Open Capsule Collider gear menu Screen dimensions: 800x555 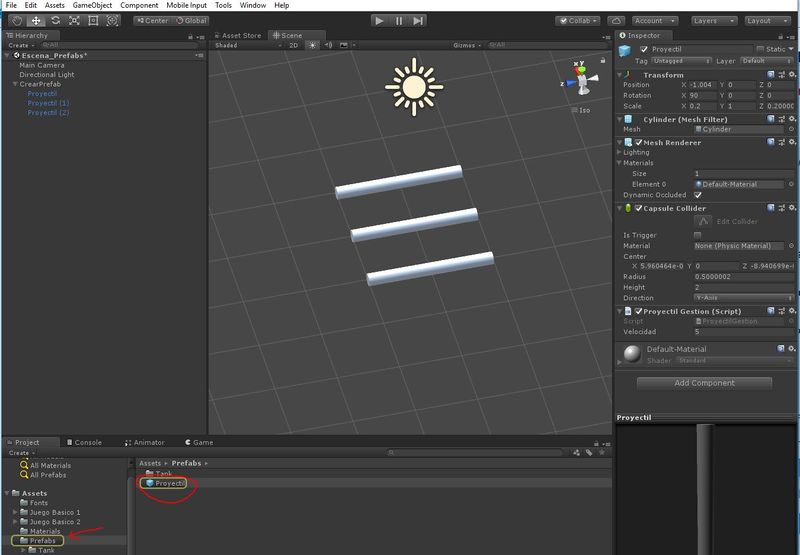(792, 208)
